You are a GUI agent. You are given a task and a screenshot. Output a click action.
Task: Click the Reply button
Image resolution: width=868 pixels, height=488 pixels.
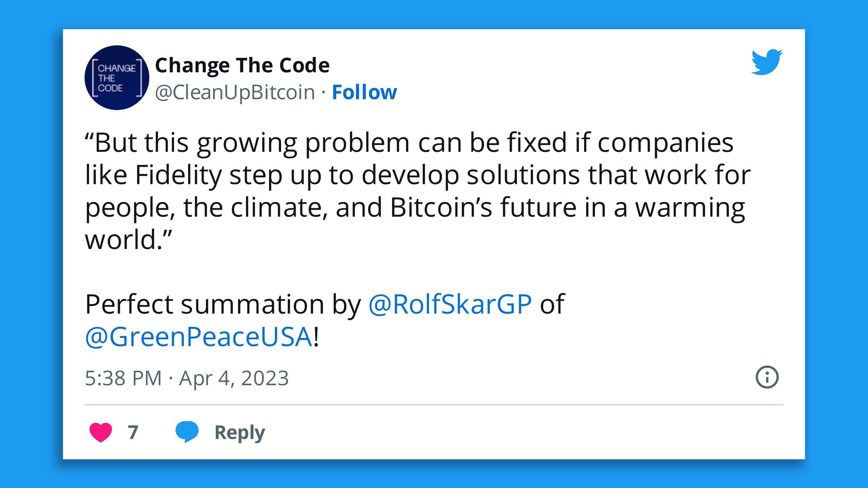(239, 432)
